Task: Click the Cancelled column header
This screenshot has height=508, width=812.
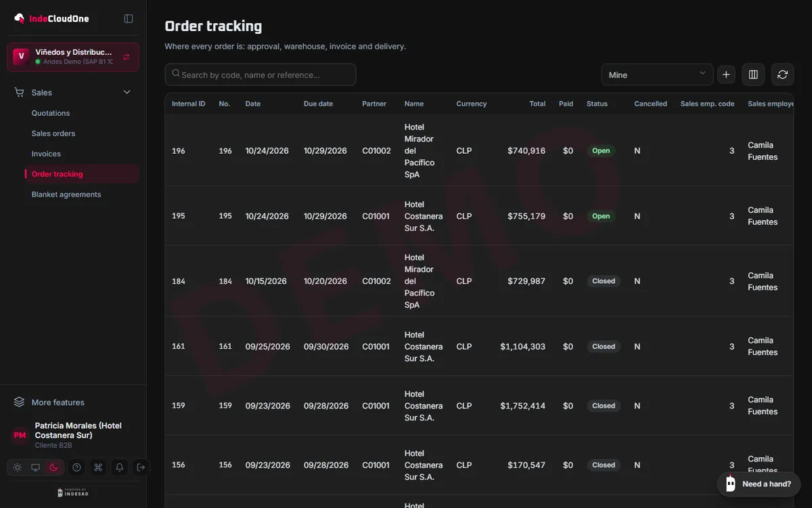Action: coord(650,104)
